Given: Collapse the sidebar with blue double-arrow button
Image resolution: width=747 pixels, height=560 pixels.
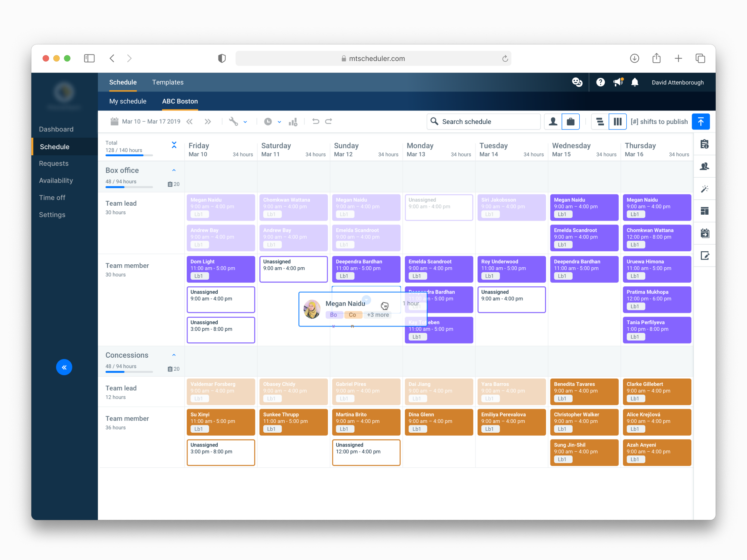Looking at the screenshot, I should [64, 367].
